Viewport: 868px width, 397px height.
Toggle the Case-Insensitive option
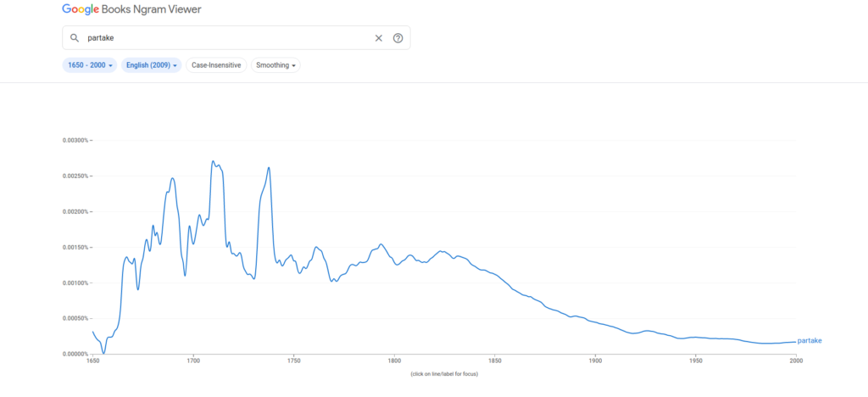216,65
